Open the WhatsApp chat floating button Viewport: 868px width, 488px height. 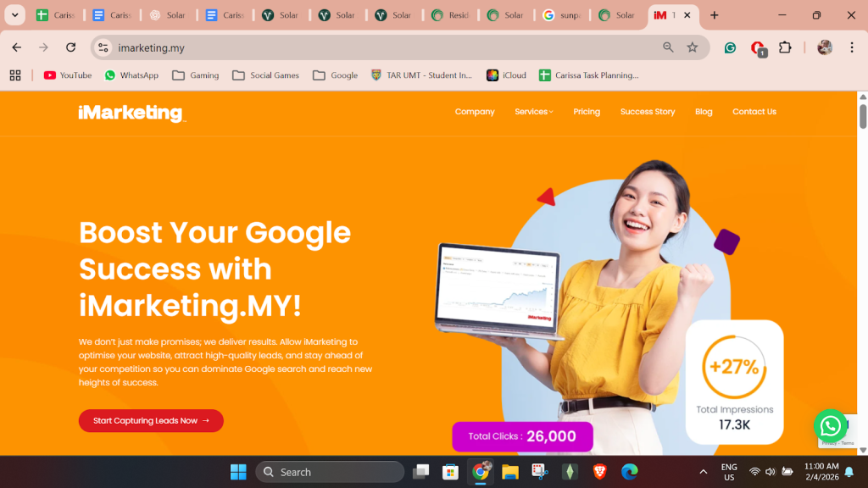pos(831,426)
